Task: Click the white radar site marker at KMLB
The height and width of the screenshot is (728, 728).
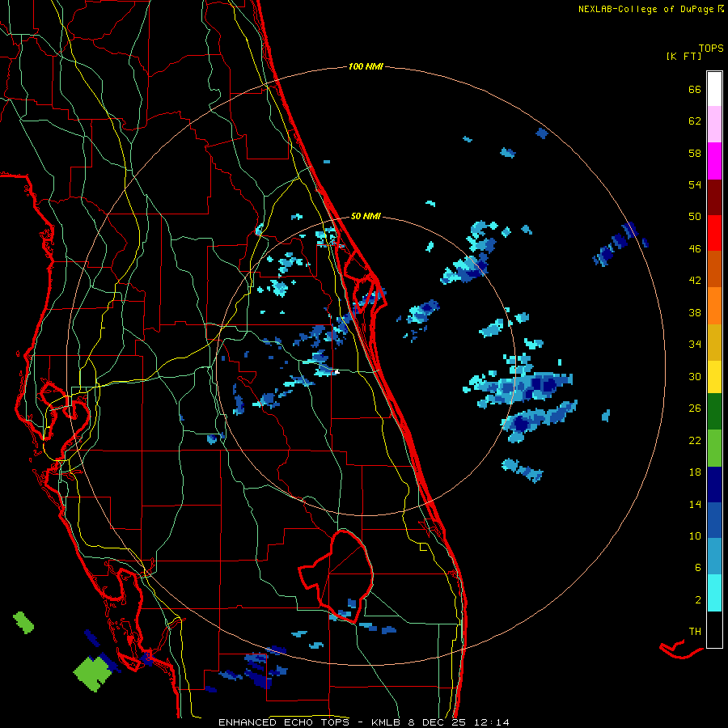Action: pyautogui.click(x=337, y=371)
